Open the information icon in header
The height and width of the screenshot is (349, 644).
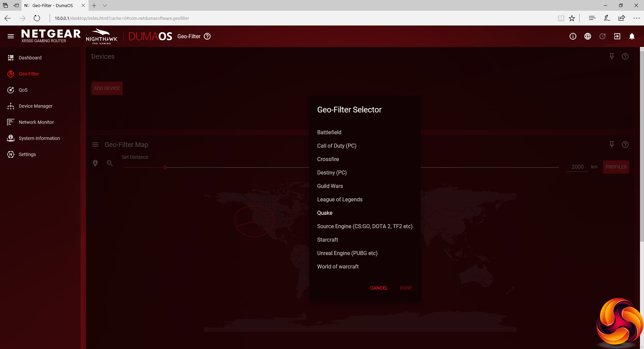coord(573,36)
